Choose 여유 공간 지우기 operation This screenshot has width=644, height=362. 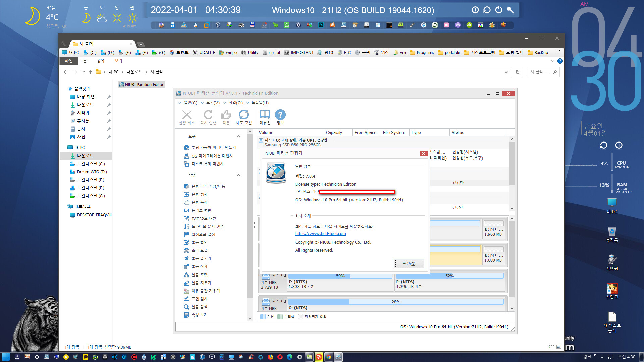pyautogui.click(x=202, y=291)
